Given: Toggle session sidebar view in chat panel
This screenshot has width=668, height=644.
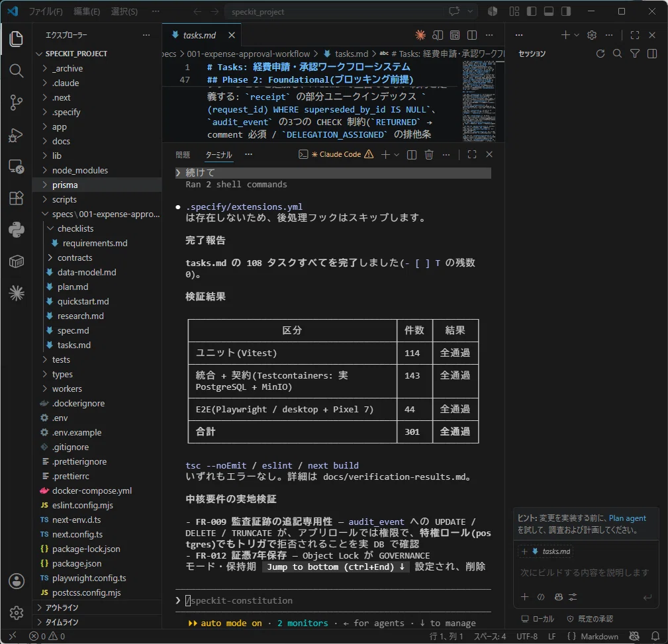Looking at the screenshot, I should pos(652,53).
